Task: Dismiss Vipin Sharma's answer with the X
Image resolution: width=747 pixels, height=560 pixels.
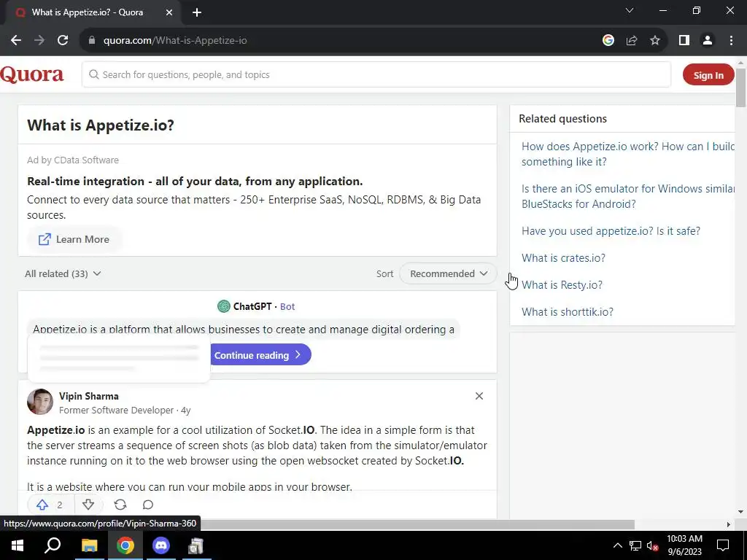Action: tap(479, 396)
